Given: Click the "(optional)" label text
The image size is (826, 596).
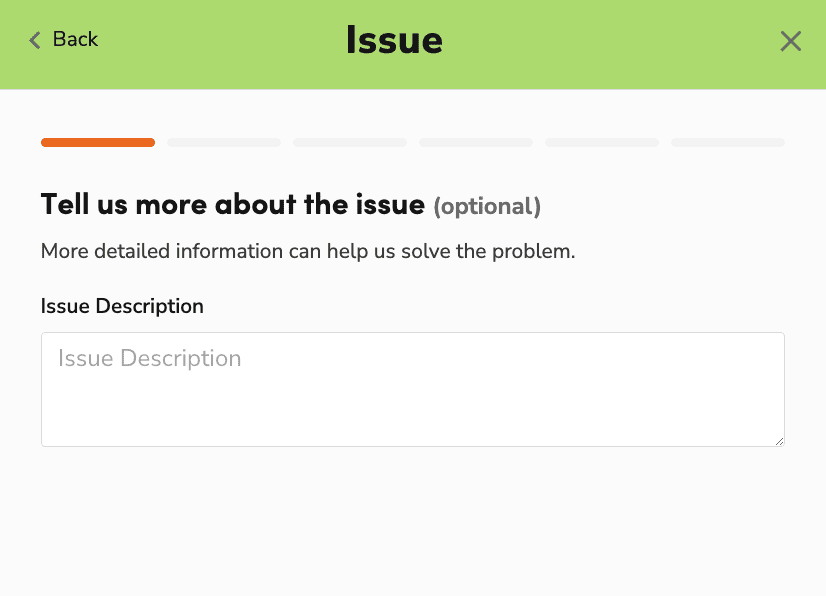Looking at the screenshot, I should 487,206.
